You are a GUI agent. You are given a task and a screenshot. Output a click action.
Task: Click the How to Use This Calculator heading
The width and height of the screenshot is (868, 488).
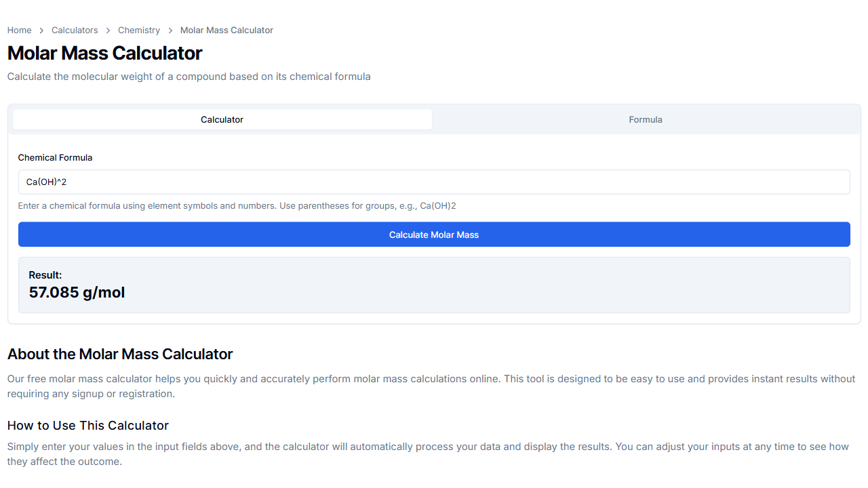pyautogui.click(x=88, y=426)
